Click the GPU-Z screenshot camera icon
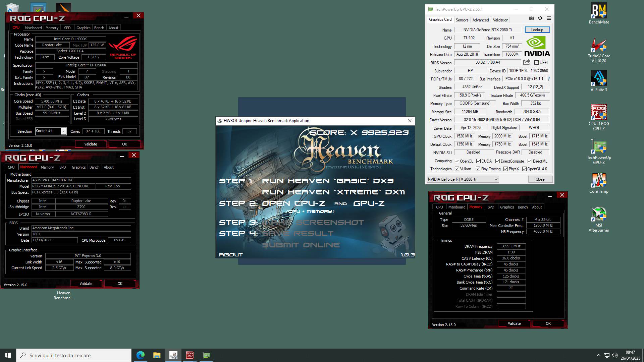 [x=532, y=18]
